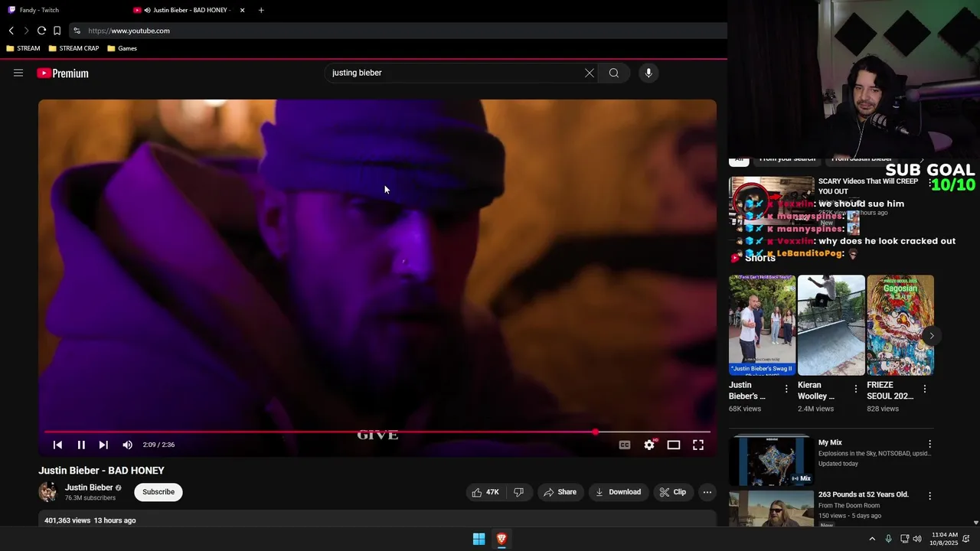980x551 pixels.
Task: Like the video (47K)
Action: [485, 492]
